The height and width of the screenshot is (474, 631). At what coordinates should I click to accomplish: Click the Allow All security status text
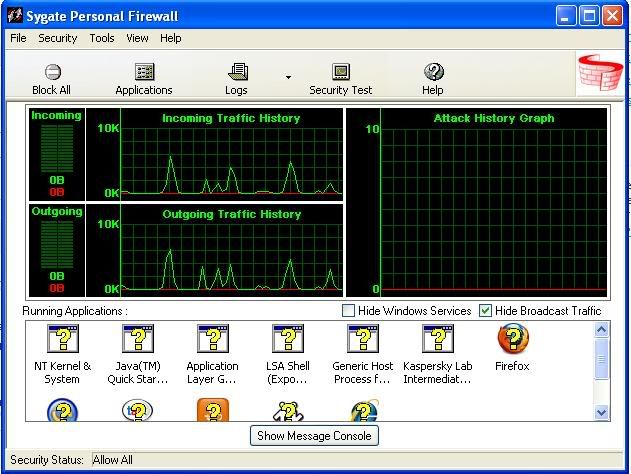point(112,460)
